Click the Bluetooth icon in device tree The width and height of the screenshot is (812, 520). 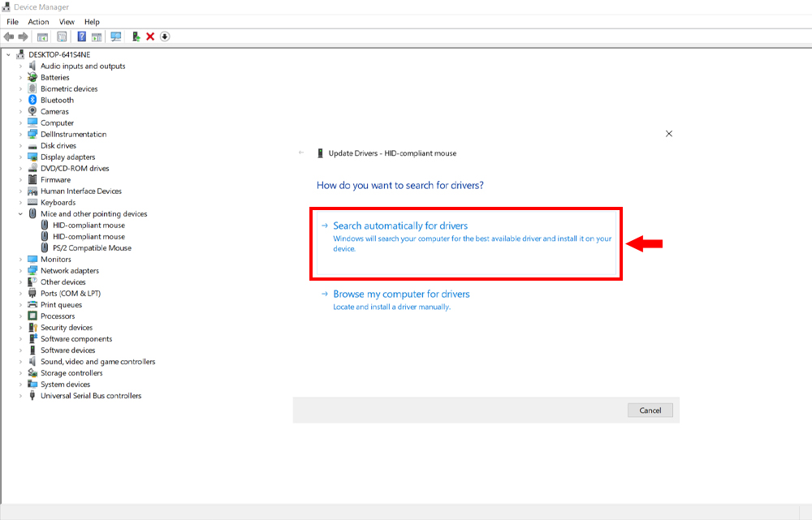(32, 101)
